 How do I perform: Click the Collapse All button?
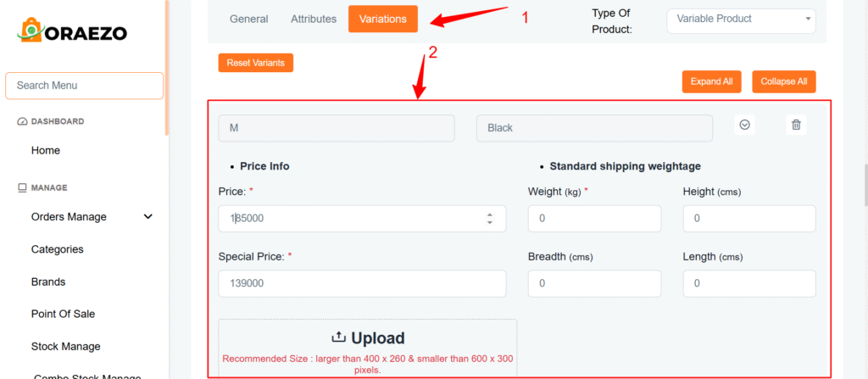[x=783, y=81]
